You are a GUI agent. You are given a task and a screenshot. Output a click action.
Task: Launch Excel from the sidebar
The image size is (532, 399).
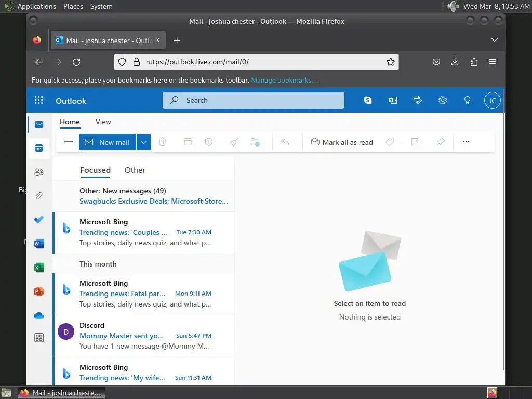point(39,268)
